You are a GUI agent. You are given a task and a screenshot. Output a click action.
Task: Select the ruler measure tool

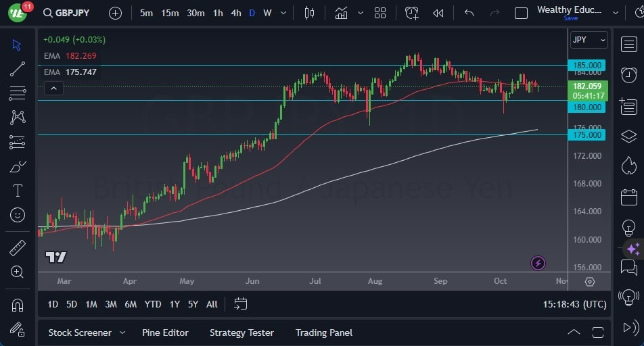(x=18, y=248)
